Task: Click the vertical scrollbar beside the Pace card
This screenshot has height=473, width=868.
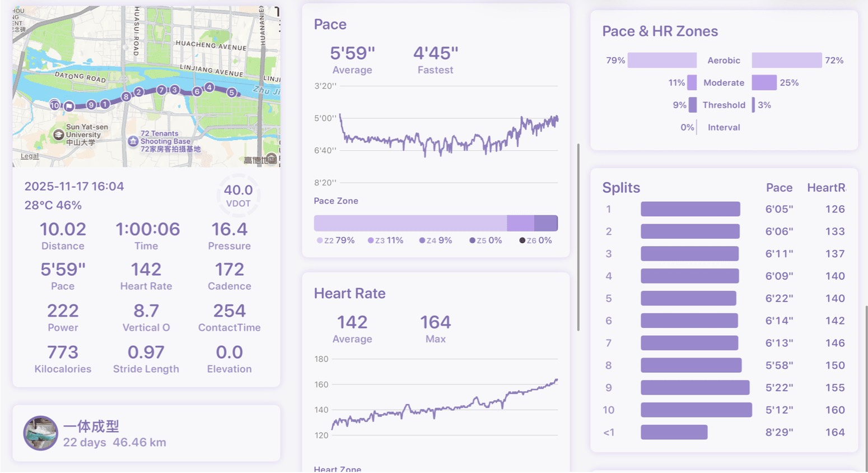Action: [x=578, y=237]
